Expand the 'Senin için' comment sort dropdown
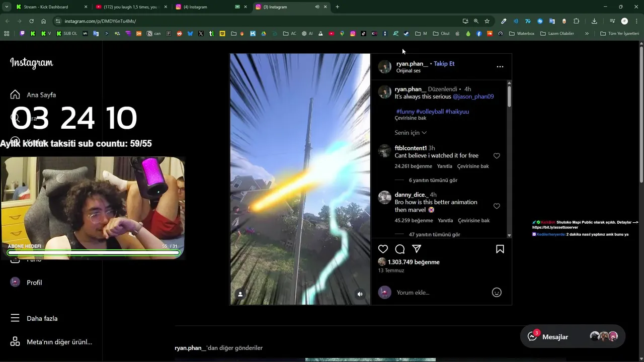 (411, 133)
